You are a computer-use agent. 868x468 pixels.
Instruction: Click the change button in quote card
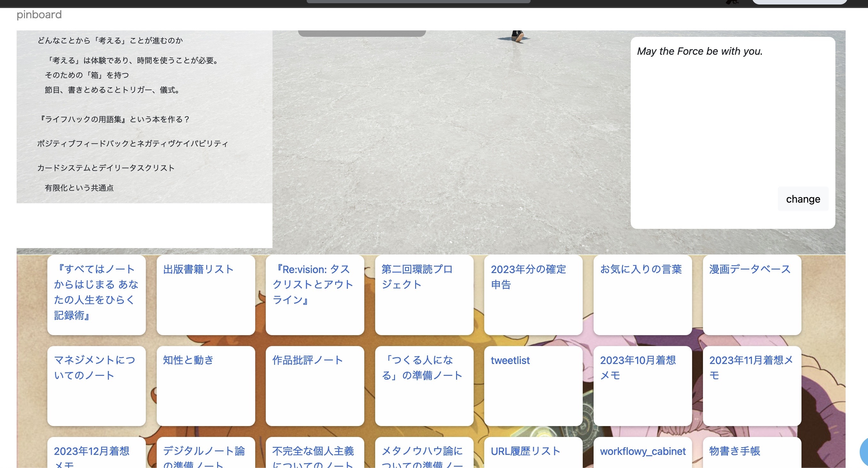tap(803, 199)
